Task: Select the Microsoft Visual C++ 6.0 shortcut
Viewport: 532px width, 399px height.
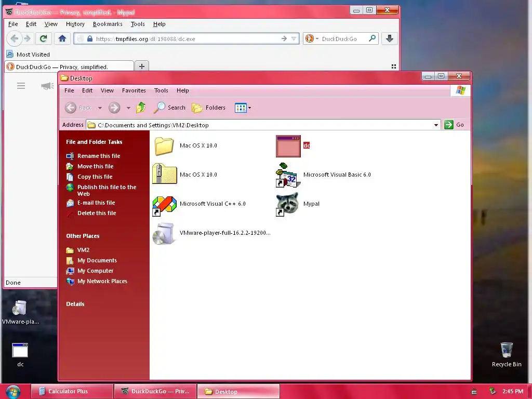Action: [x=199, y=204]
